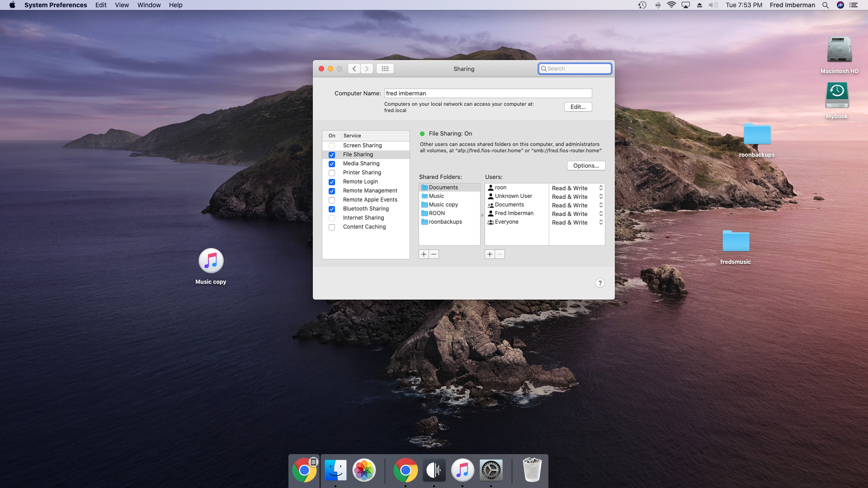The height and width of the screenshot is (488, 868).
Task: Open Photos from the Dock
Action: pyautogui.click(x=364, y=470)
